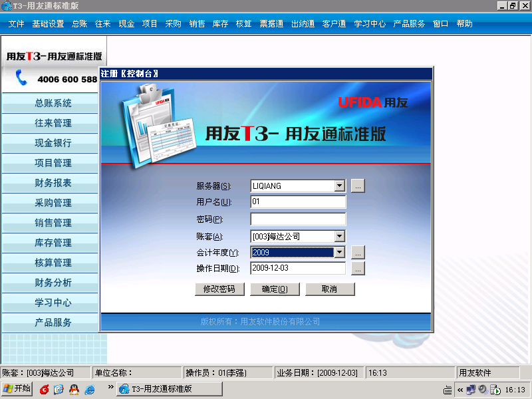Open the 库存 menu
532x399 pixels.
coord(220,24)
